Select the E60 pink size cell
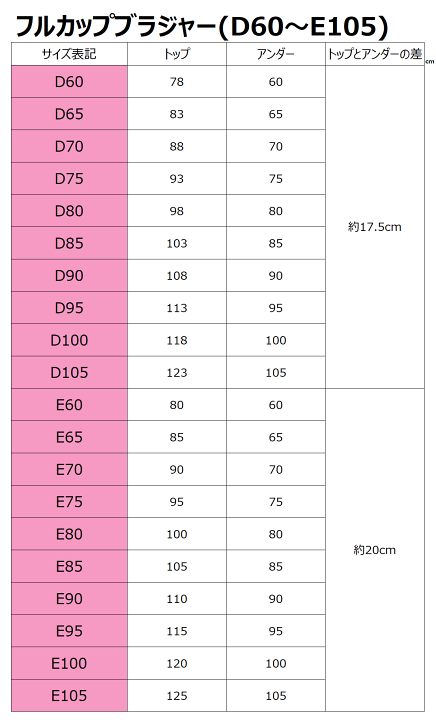This screenshot has width=436, height=720. point(69,405)
